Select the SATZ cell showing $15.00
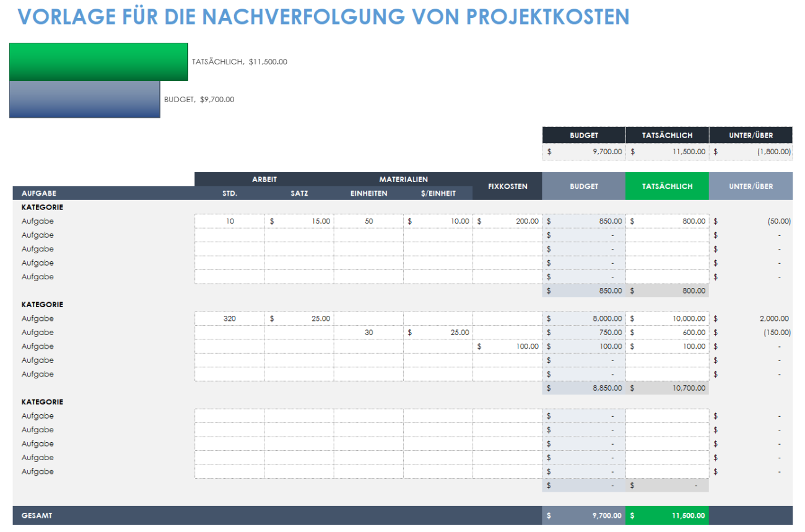Viewport: 805px width, 532px height. (300, 220)
